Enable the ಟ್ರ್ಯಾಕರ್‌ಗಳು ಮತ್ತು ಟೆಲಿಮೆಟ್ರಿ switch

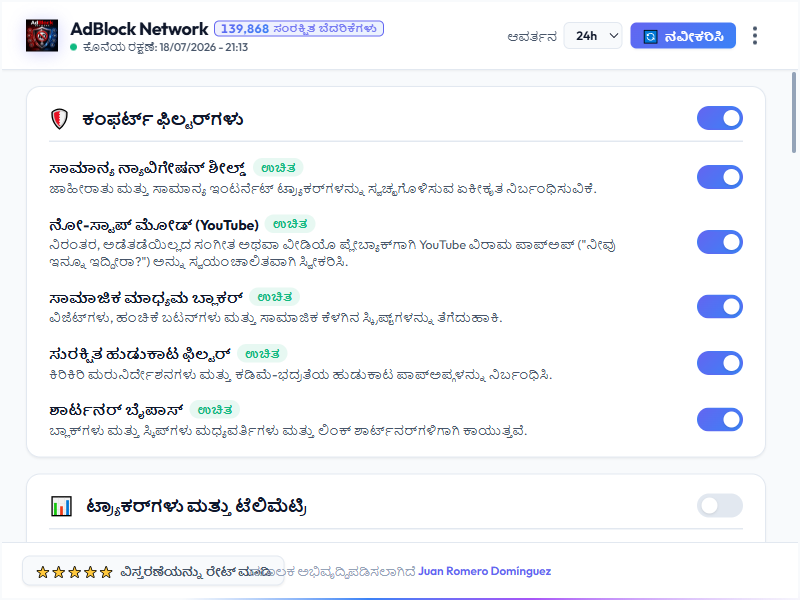tap(719, 506)
